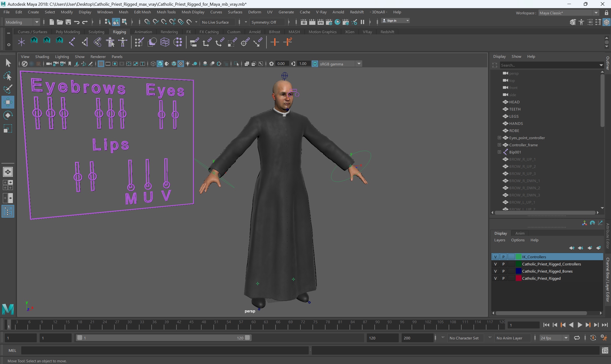The width and height of the screenshot is (611, 364).
Task: Expand Bip001 hierarchy in Outliner
Action: (x=499, y=152)
